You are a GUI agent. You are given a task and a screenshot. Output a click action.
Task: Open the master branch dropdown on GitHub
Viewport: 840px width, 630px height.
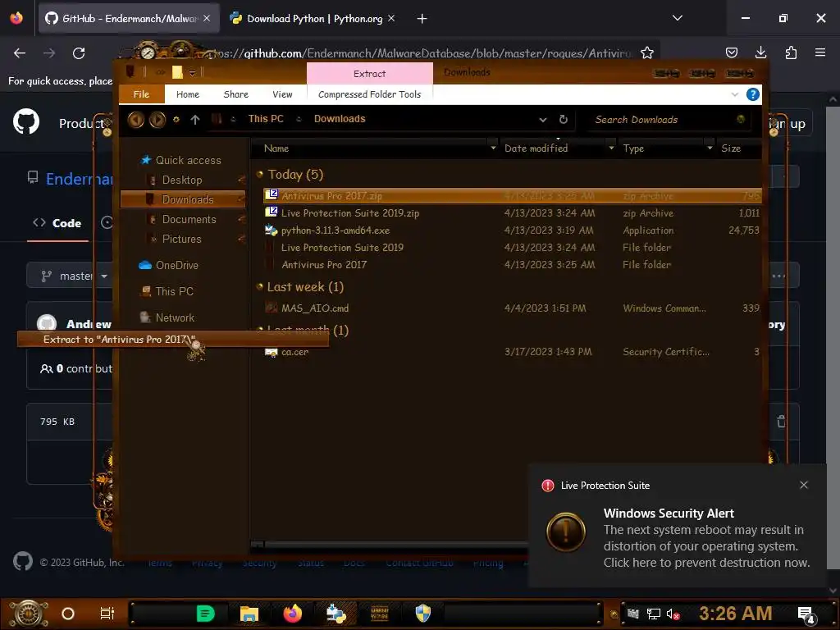click(70, 276)
